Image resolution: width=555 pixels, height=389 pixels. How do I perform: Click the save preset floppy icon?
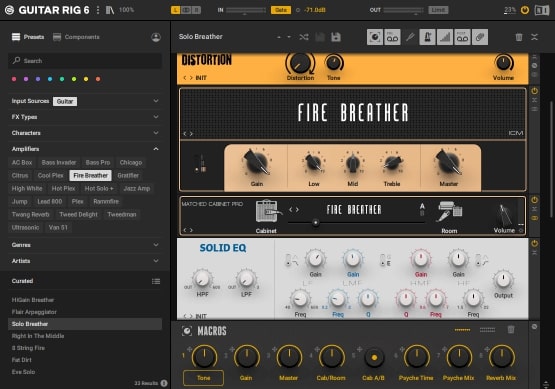coord(336,37)
